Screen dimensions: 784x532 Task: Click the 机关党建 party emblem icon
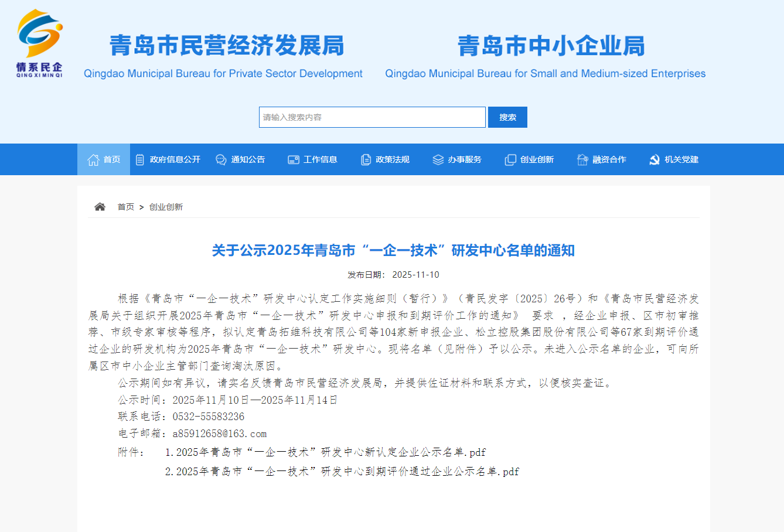pos(655,160)
